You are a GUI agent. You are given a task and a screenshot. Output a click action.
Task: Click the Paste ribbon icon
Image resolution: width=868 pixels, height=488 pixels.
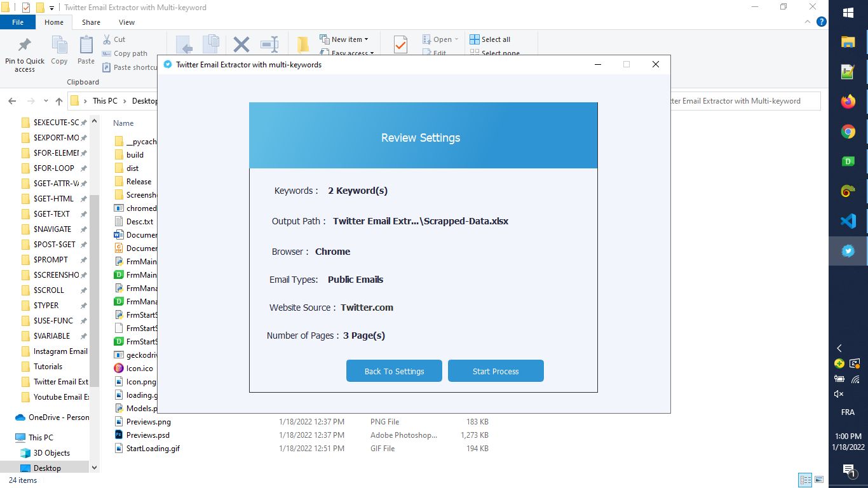pos(86,51)
